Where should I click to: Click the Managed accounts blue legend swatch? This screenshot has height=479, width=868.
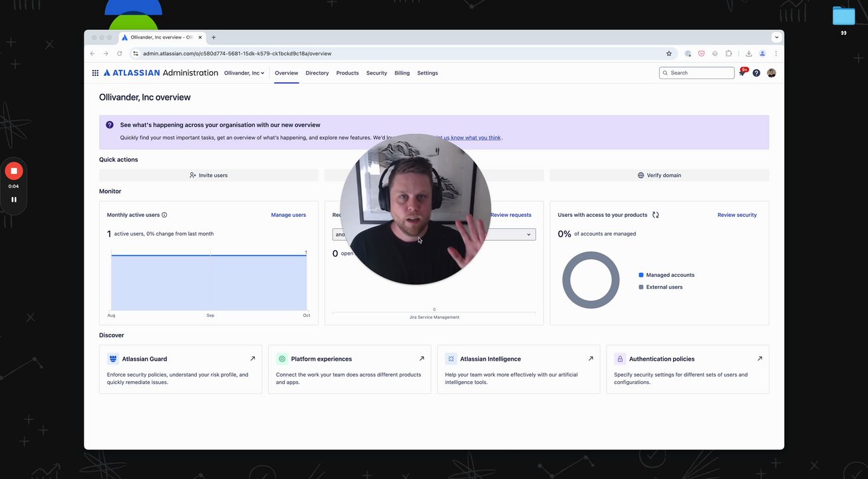point(641,275)
